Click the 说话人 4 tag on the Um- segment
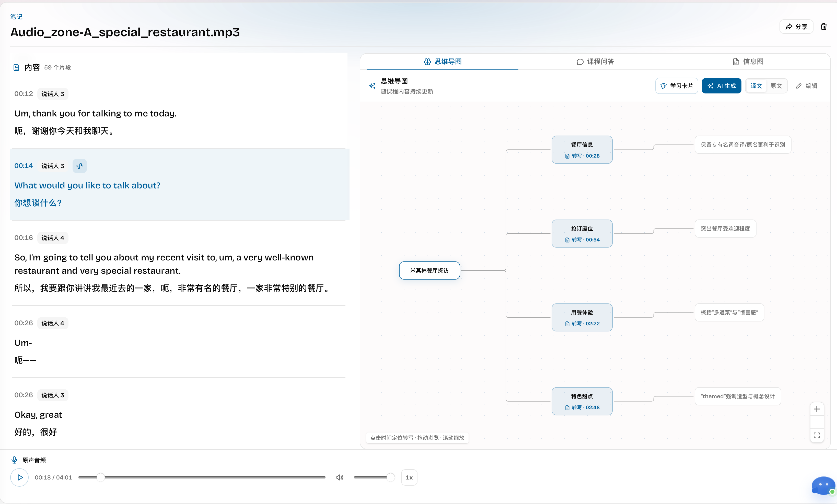The width and height of the screenshot is (837, 504). [53, 323]
